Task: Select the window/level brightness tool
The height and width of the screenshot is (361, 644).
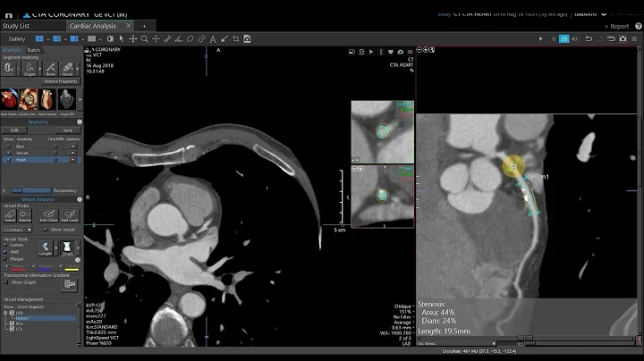Action: pyautogui.click(x=110, y=39)
